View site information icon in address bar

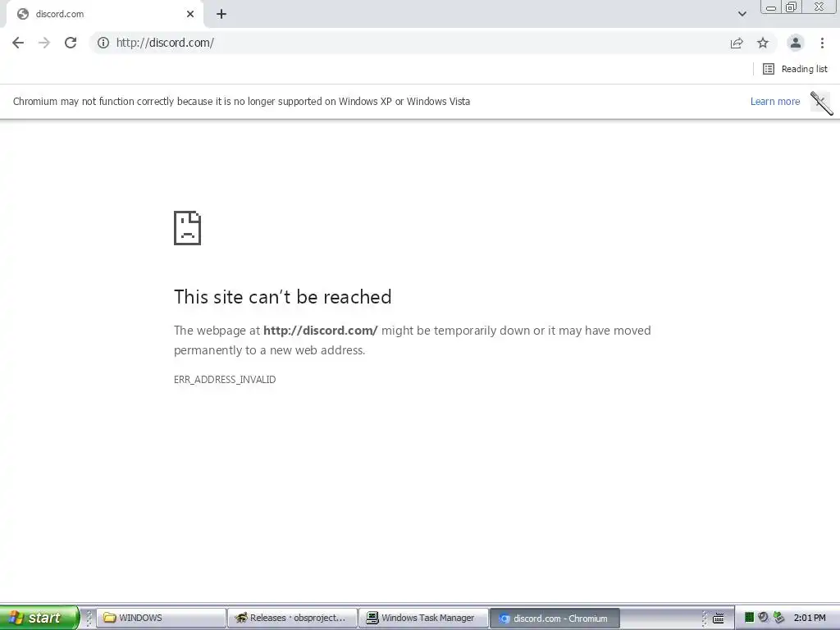point(103,43)
